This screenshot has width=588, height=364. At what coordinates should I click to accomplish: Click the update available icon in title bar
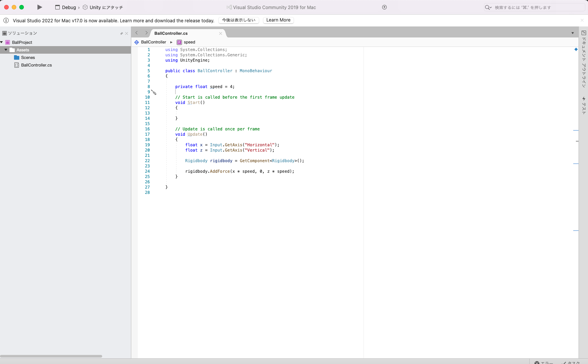pyautogui.click(x=384, y=7)
